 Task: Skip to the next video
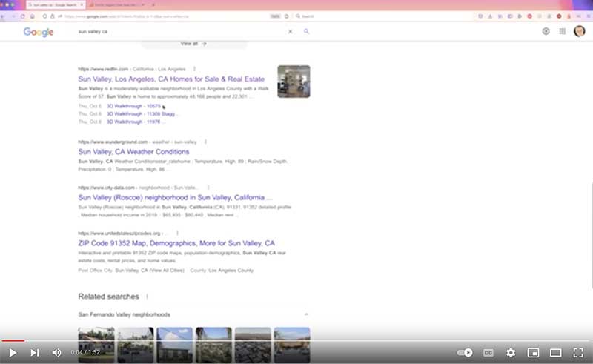pos(34,353)
